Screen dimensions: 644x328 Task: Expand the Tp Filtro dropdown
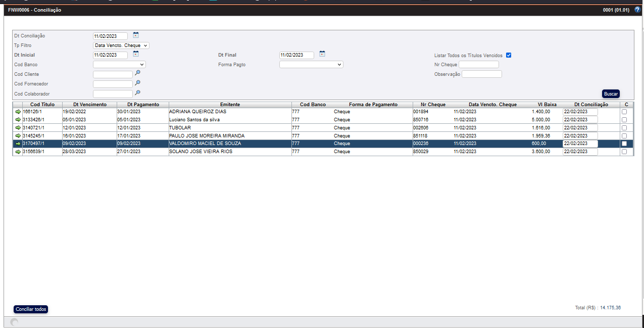[x=121, y=45]
